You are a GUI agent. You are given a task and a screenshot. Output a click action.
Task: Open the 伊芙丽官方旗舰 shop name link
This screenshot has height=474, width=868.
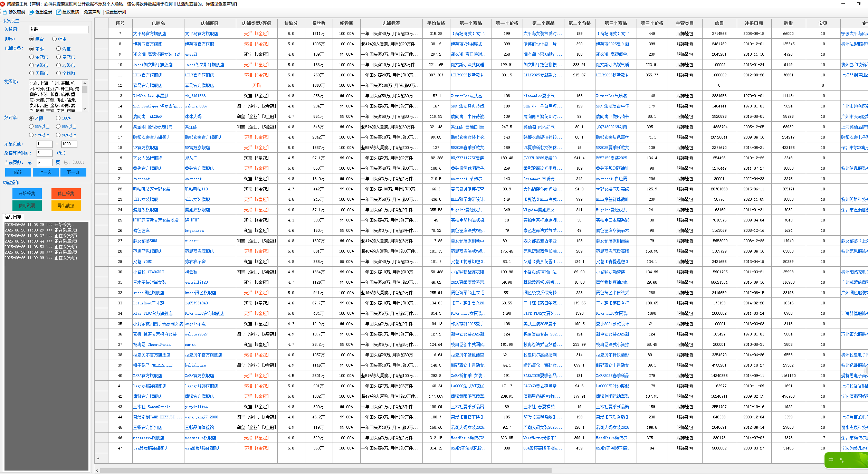[148, 44]
